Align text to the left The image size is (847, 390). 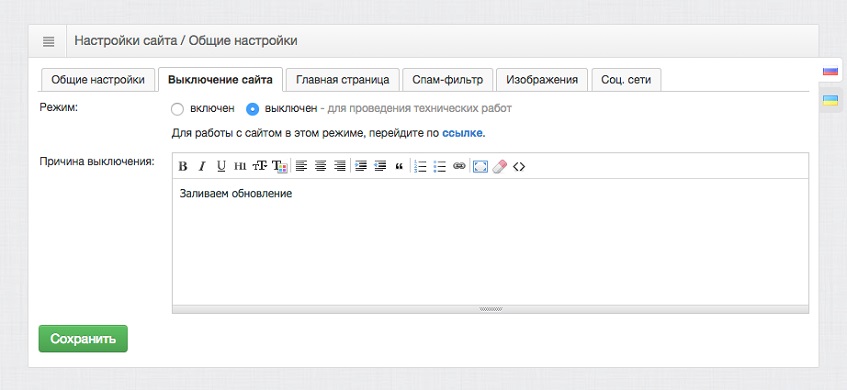click(301, 166)
